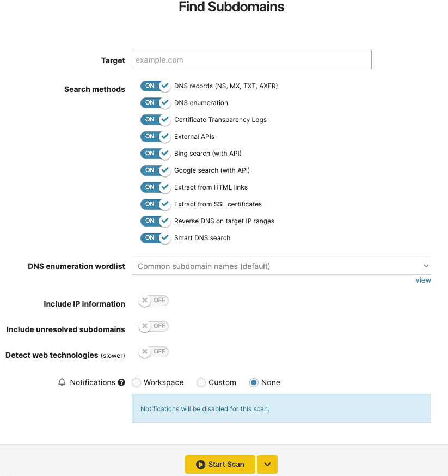
Task: Click the wordlist view link
Action: 423,280
